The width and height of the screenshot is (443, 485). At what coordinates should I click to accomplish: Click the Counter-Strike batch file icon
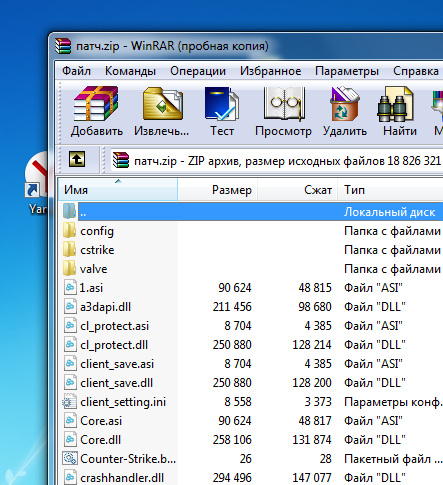70,458
